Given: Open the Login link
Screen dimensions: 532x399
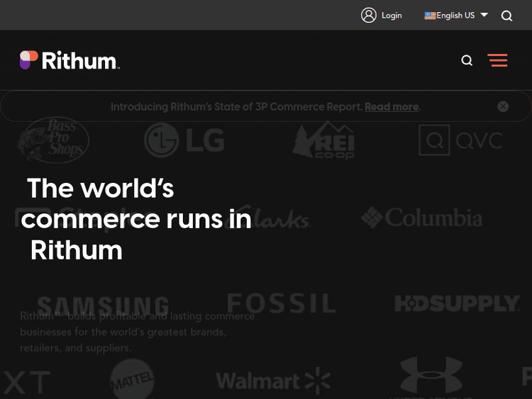Looking at the screenshot, I should point(392,16).
